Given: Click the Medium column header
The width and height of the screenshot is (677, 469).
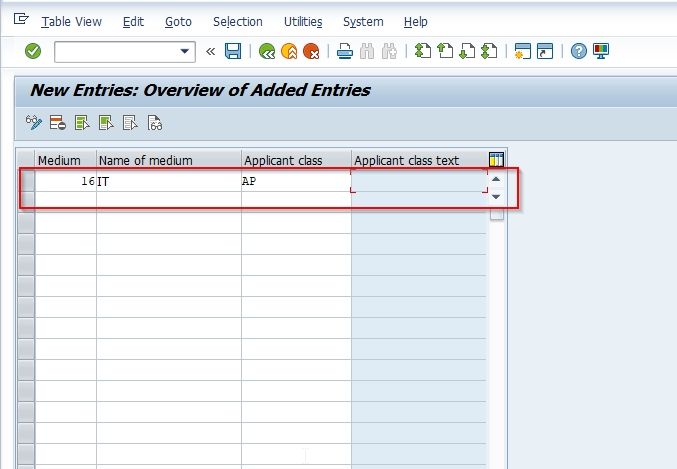Looking at the screenshot, I should tap(66, 160).
